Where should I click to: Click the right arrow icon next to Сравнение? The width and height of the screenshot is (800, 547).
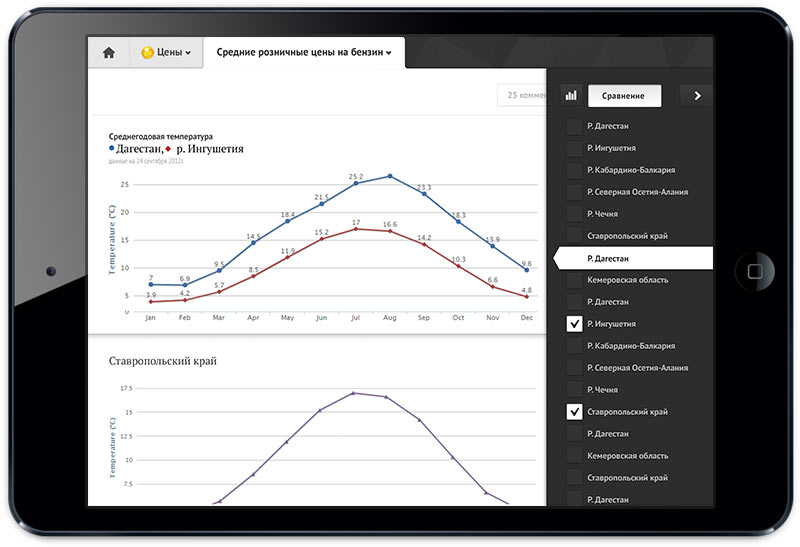tap(697, 96)
